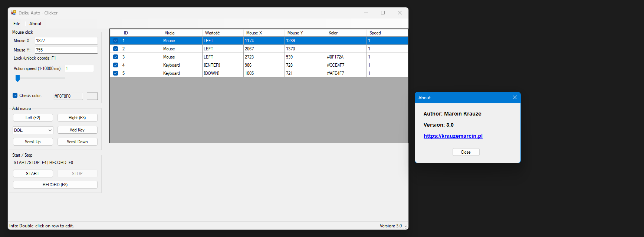Expand the DÓŁ key dropdown
Screen dimensions: 644x237
[50, 130]
